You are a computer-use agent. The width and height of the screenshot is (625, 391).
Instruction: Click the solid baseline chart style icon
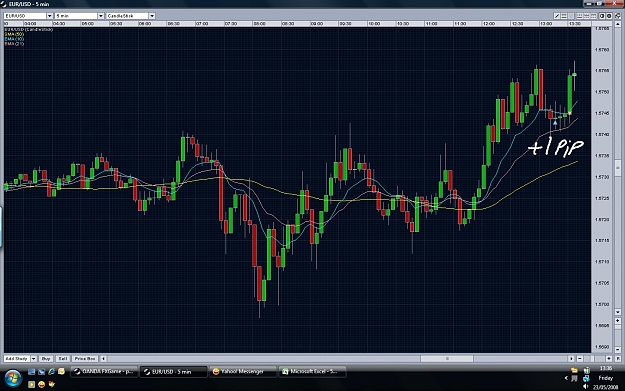pos(580,16)
